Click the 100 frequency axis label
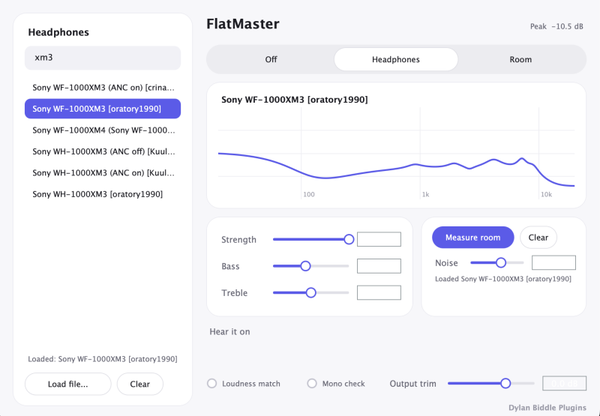This screenshot has height=416, width=600. click(x=309, y=194)
